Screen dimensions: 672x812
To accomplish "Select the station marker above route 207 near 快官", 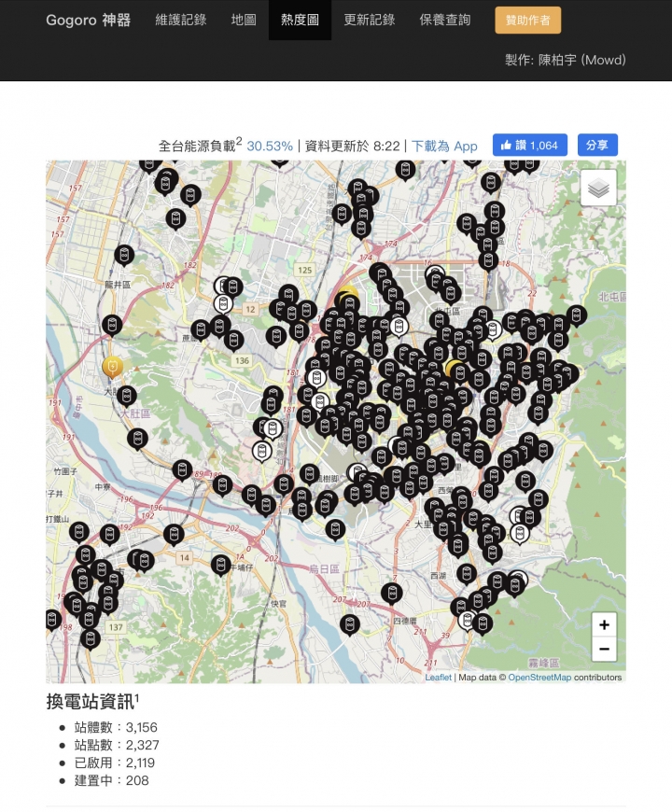I will tap(392, 594).
